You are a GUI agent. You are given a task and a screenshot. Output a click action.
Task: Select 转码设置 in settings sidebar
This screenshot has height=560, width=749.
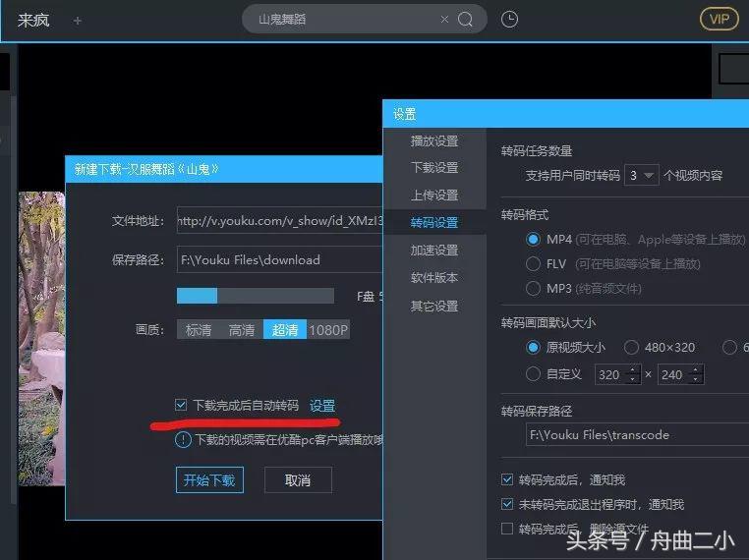click(x=434, y=222)
